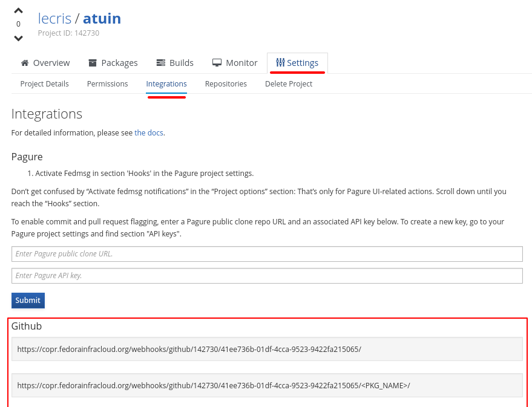Follow 'the docs' link

pyautogui.click(x=149, y=133)
